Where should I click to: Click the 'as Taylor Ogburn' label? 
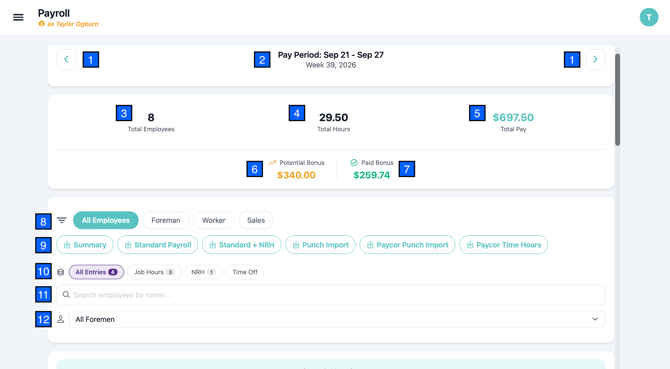tap(73, 24)
